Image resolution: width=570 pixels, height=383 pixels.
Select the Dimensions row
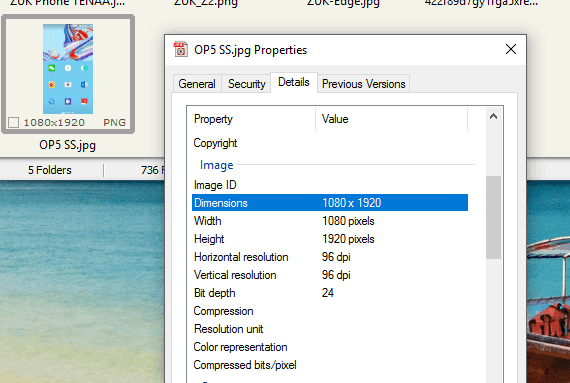click(330, 203)
